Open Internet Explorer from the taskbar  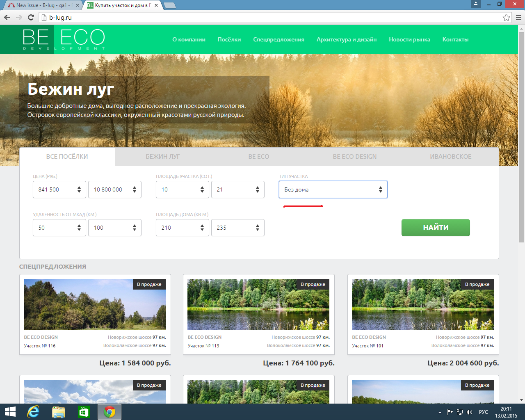(33, 412)
